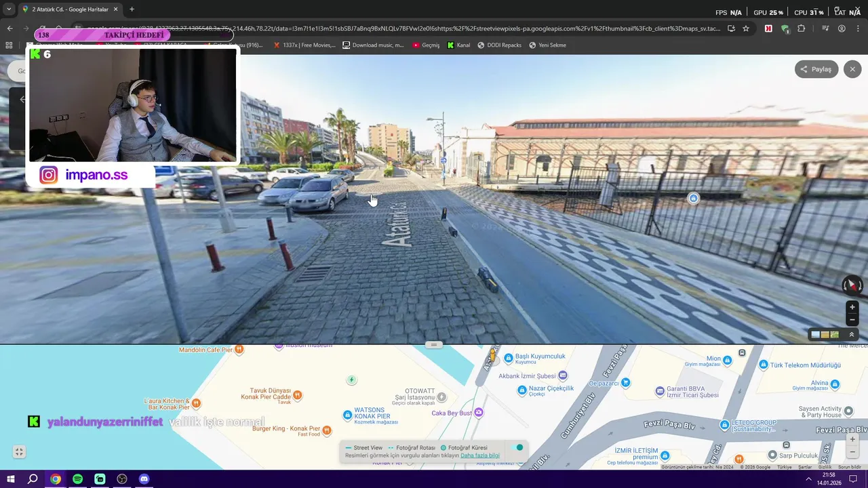Select the Tavuk Dünyası Konak Pier pin

(x=297, y=394)
